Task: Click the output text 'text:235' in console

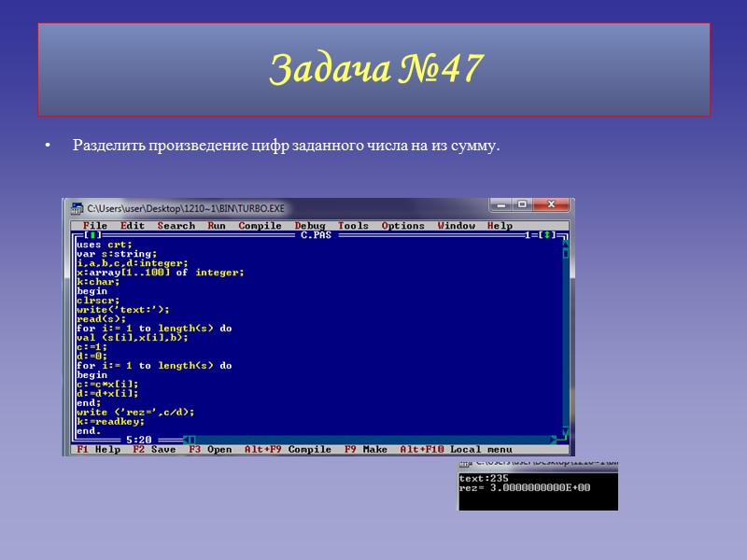Action: point(484,479)
